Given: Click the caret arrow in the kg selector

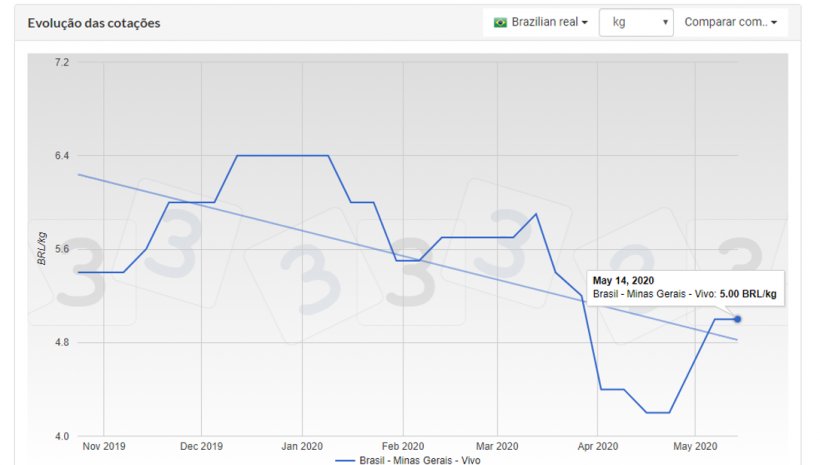Looking at the screenshot, I should [x=665, y=22].
